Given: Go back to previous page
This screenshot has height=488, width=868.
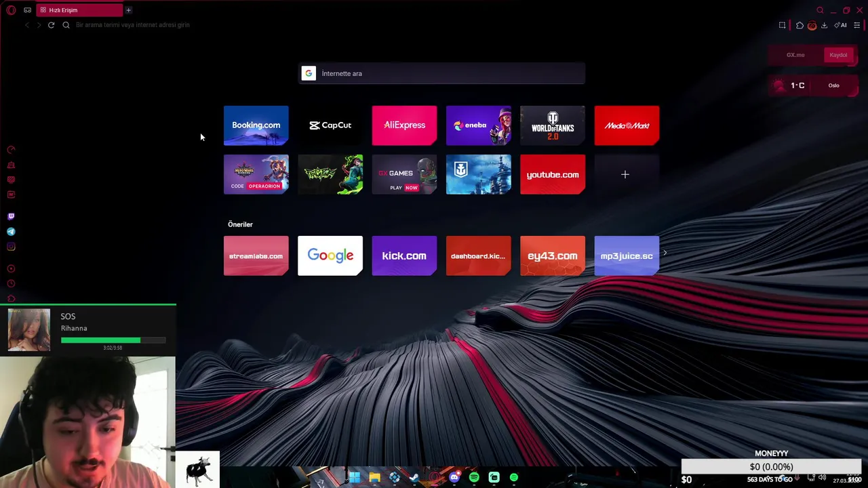Looking at the screenshot, I should pos(27,25).
